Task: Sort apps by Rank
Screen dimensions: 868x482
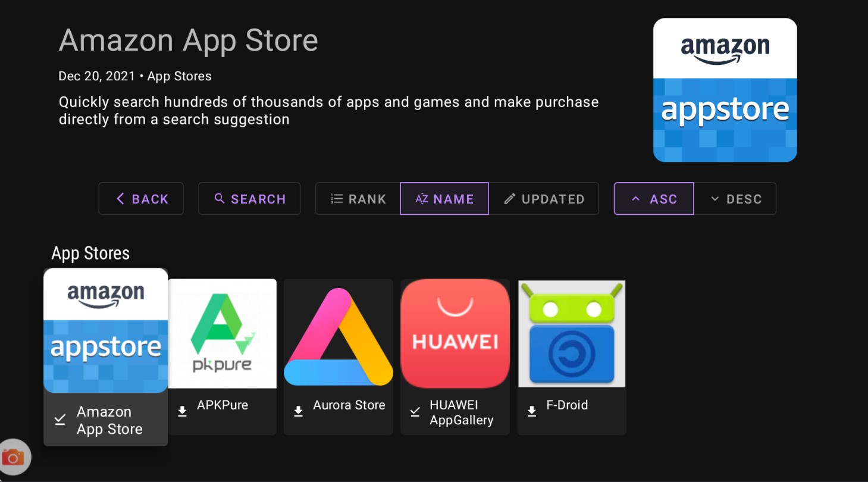Action: click(x=358, y=199)
